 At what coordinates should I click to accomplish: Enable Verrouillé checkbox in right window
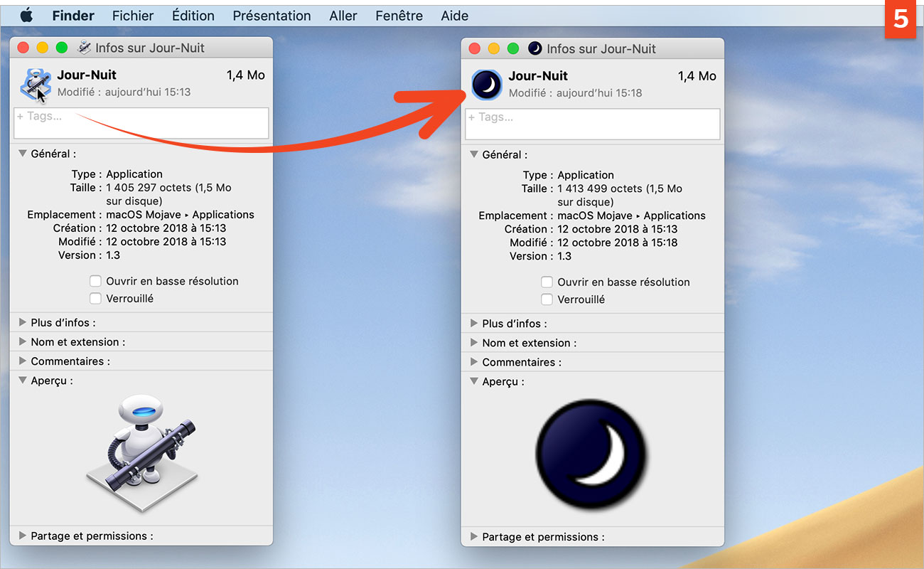[547, 299]
